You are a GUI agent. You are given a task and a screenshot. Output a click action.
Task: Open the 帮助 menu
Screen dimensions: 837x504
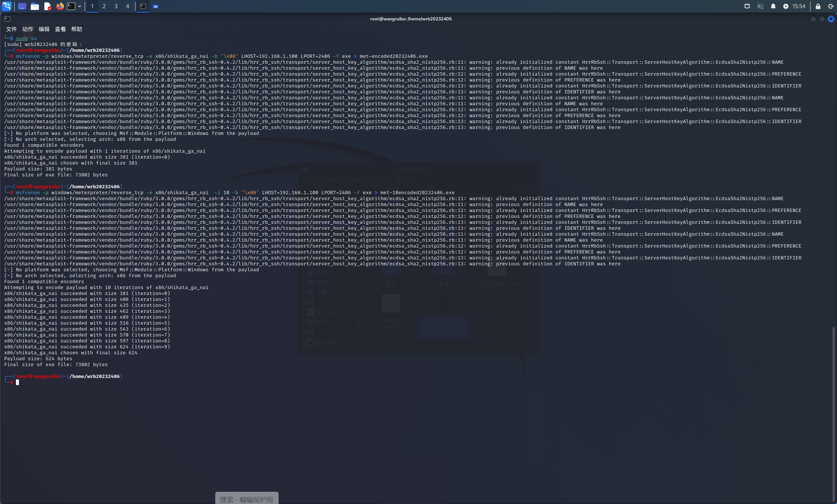(77, 29)
